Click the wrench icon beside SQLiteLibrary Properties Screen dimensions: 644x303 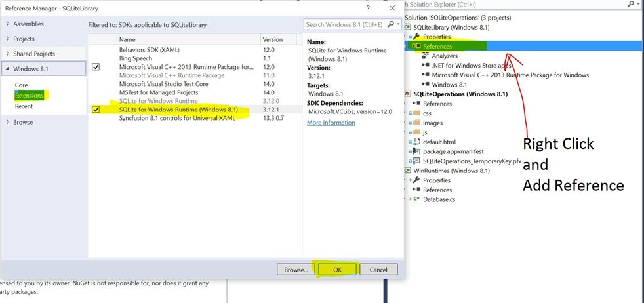tap(416, 37)
